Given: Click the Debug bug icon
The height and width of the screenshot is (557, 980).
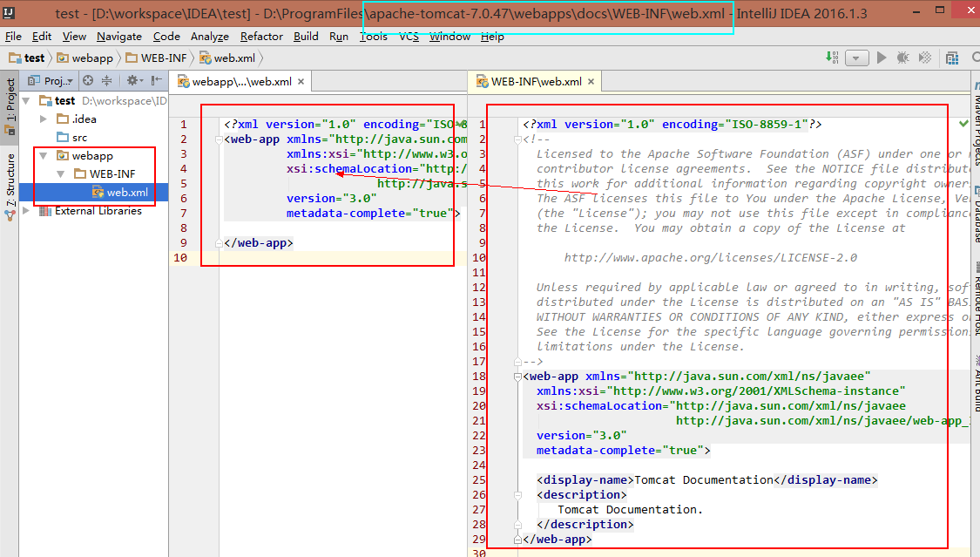Looking at the screenshot, I should (902, 58).
